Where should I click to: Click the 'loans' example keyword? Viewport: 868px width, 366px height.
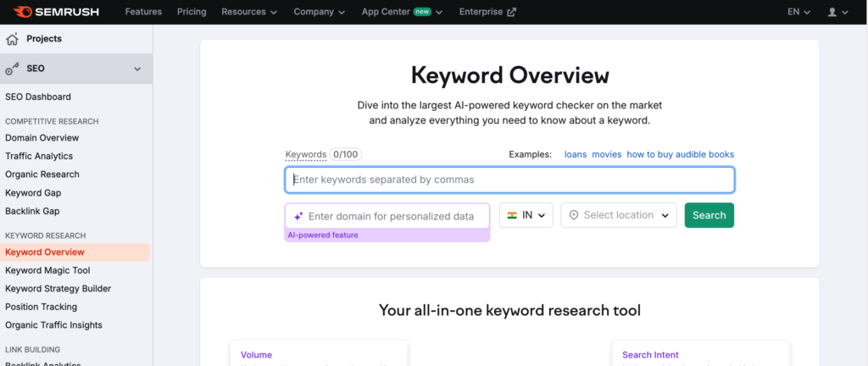click(x=576, y=154)
